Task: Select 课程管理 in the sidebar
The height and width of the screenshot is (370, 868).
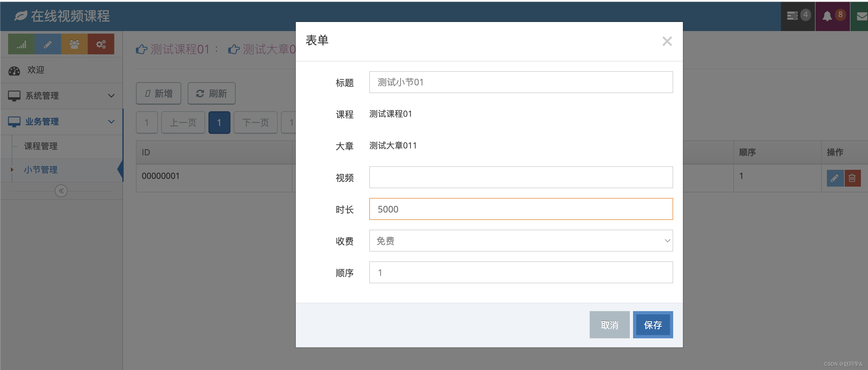Action: [41, 146]
